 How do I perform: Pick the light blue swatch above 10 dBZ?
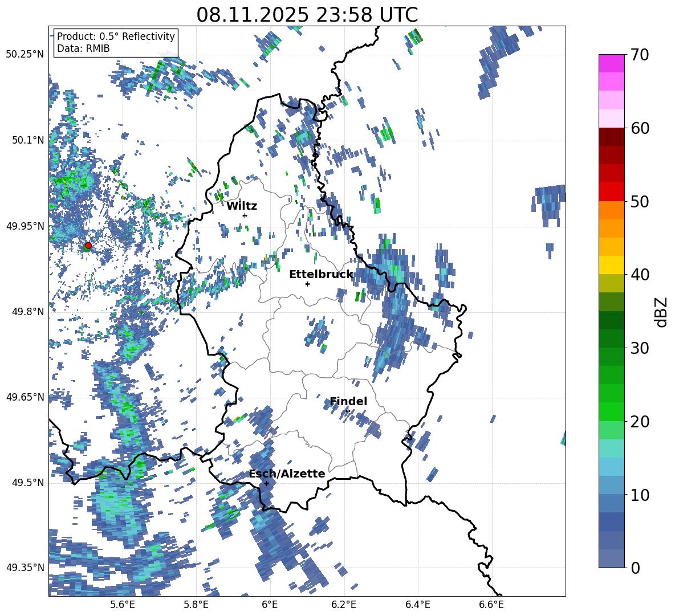(611, 486)
